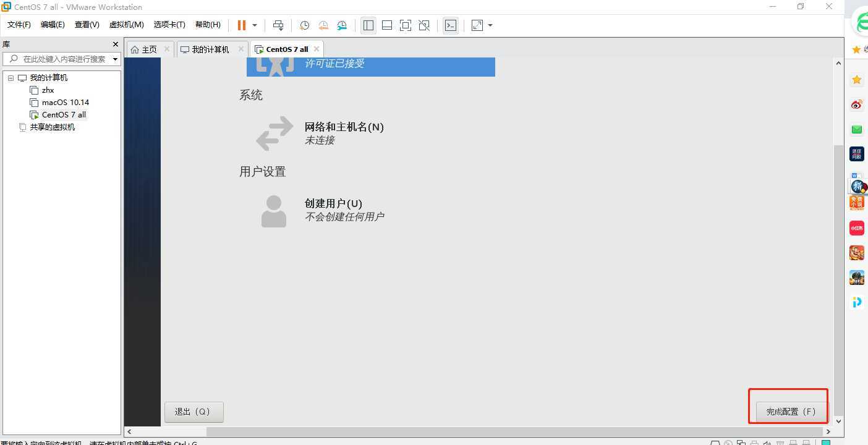Toggle the thumbnail bar view icon
The image size is (868, 445).
click(x=387, y=25)
